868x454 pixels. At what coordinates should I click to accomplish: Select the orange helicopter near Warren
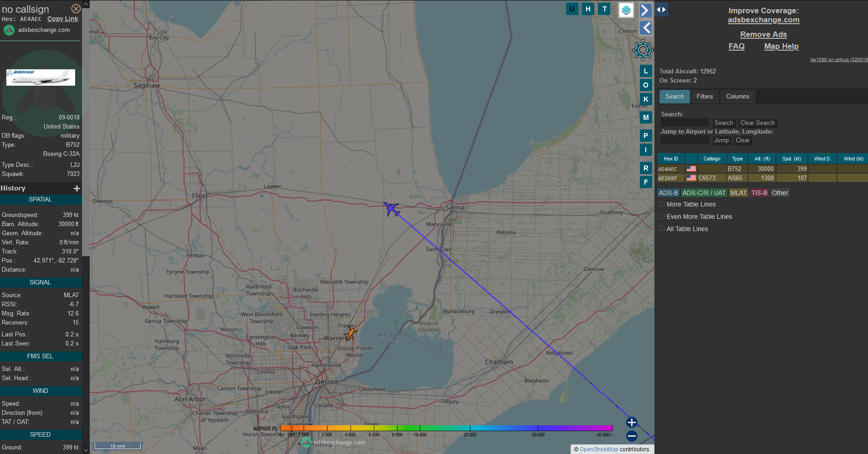(x=350, y=333)
